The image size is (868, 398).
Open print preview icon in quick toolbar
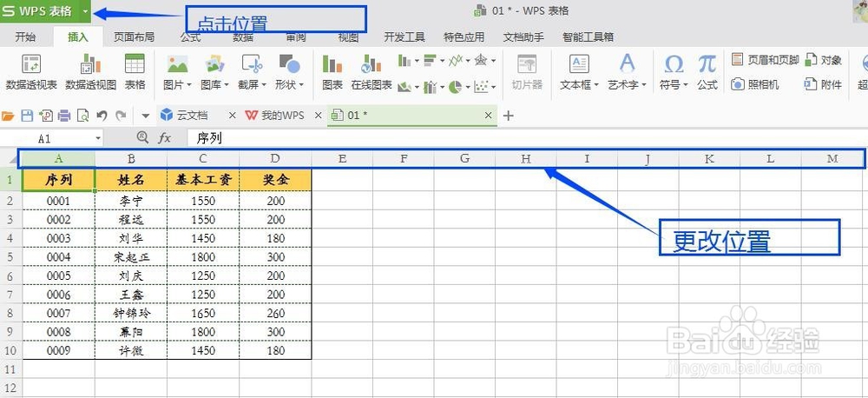point(82,116)
